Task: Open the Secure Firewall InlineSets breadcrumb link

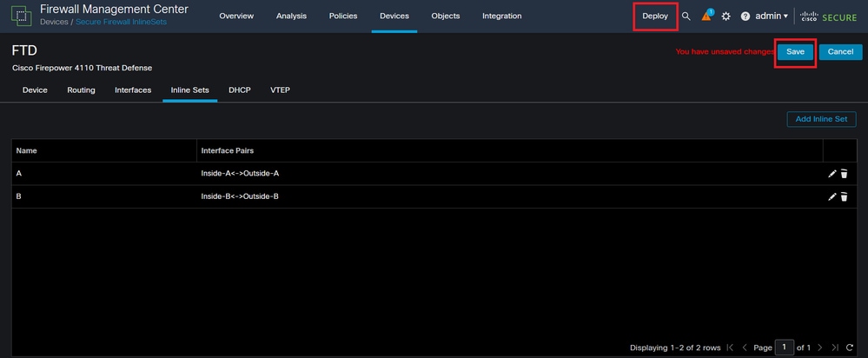Action: 122,22
